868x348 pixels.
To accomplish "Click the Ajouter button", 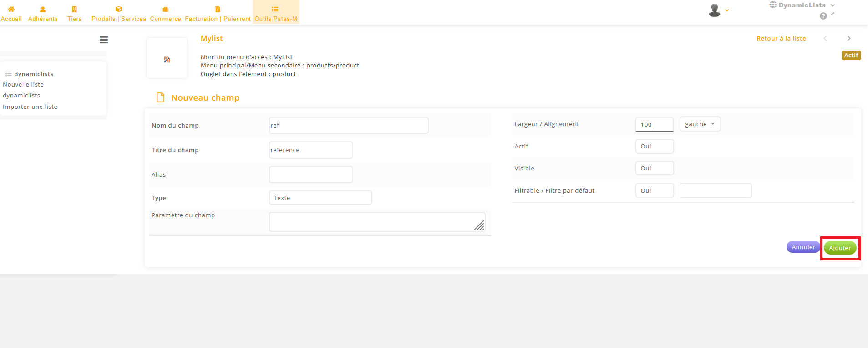I will coord(840,248).
